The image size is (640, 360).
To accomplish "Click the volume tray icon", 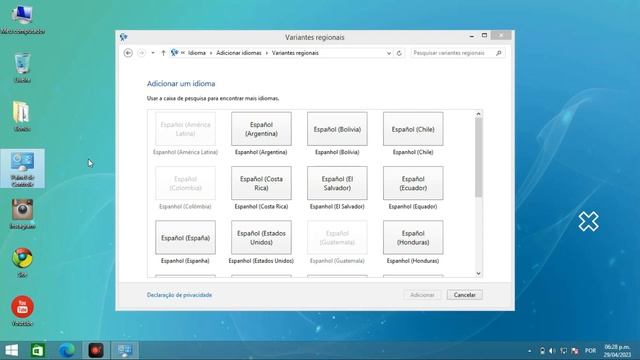I will [553, 351].
